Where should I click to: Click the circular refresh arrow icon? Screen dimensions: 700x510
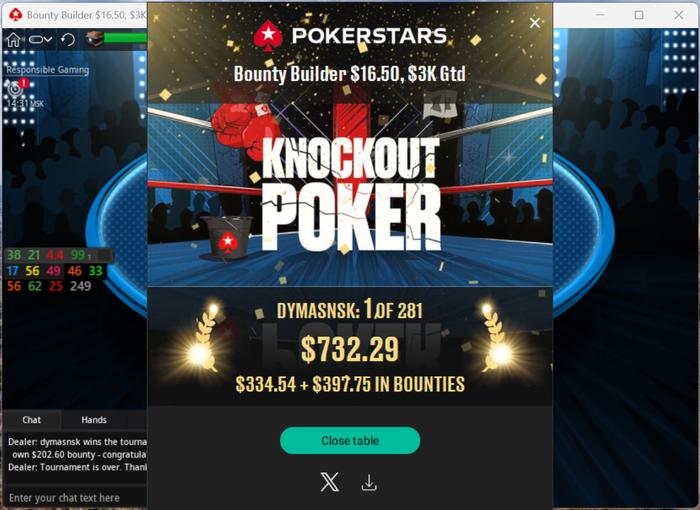pyautogui.click(x=68, y=40)
